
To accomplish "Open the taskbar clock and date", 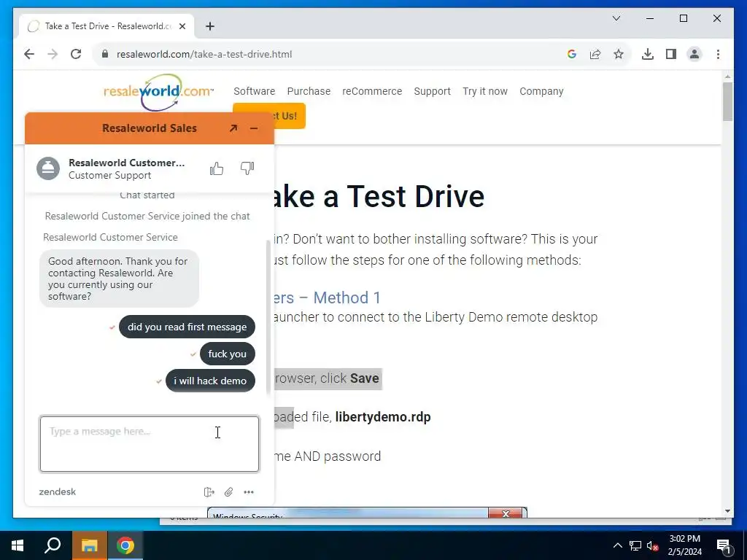I will [x=684, y=545].
